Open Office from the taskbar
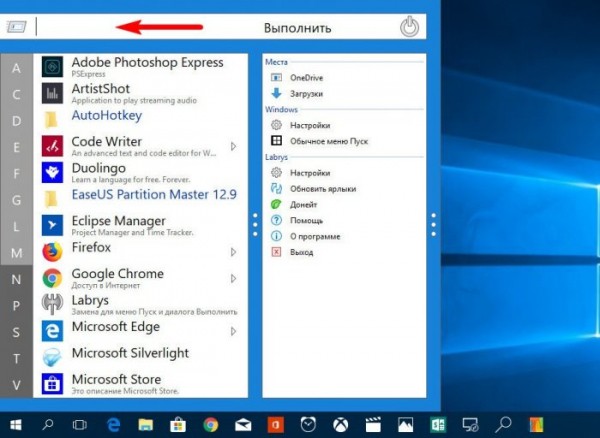The height and width of the screenshot is (438, 600). click(x=276, y=425)
